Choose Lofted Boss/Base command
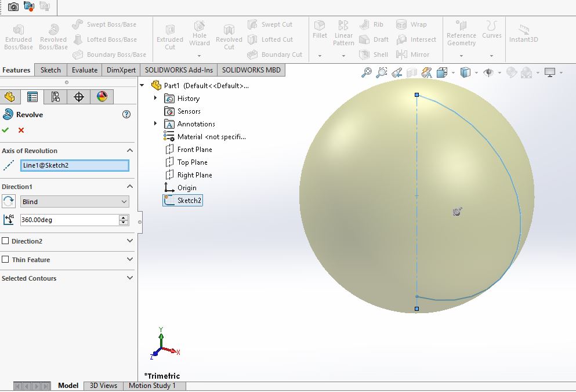 (104, 39)
